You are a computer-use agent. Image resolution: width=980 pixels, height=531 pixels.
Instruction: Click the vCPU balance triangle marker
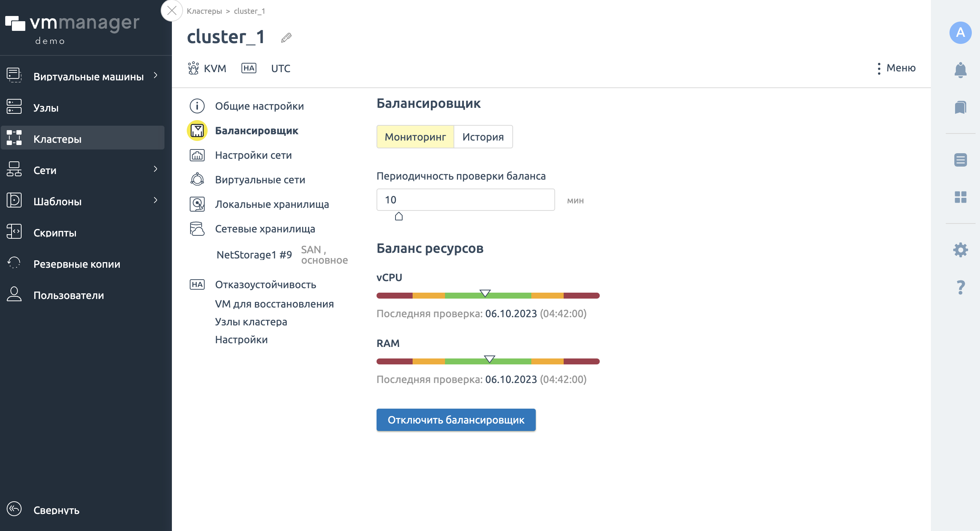click(485, 293)
